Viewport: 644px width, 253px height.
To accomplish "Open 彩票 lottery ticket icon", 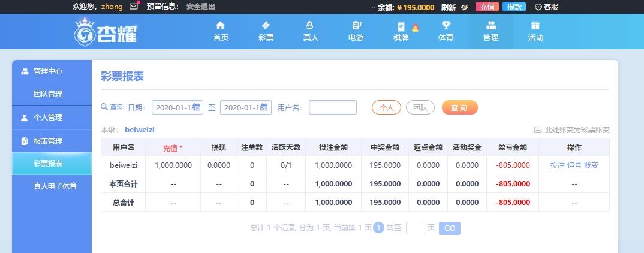I will point(266,25).
